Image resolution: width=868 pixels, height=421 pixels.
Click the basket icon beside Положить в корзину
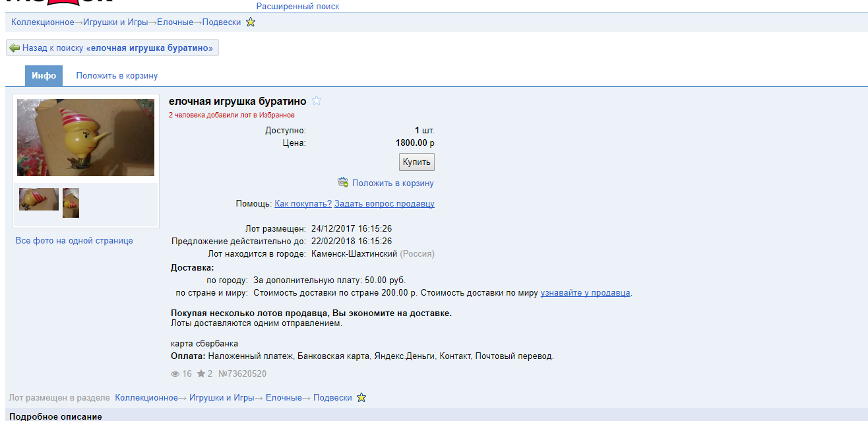tap(343, 182)
